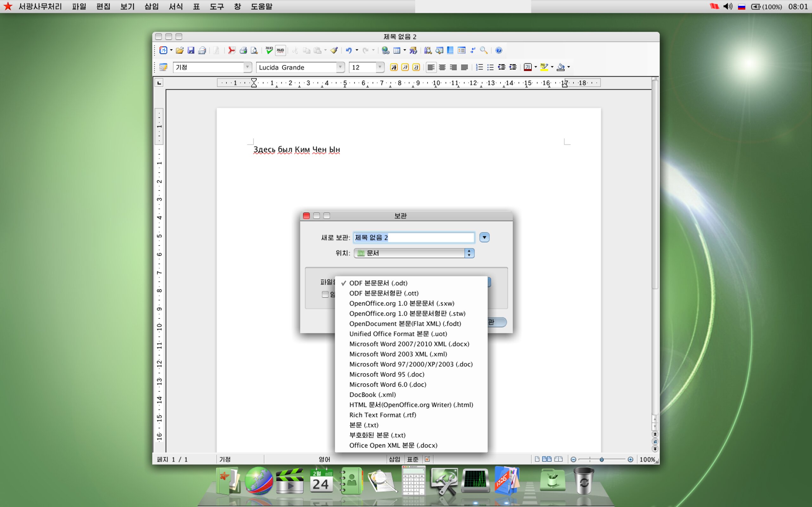Open the Lucida Grande font name dropdown
812x507 pixels.
pos(340,67)
